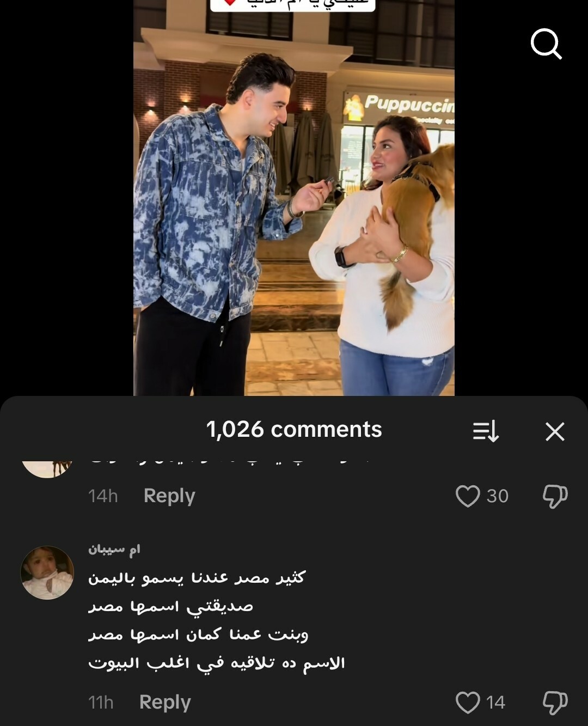Screen dimensions: 588x726
Task: Tap the 14 likes count
Action: [495, 703]
